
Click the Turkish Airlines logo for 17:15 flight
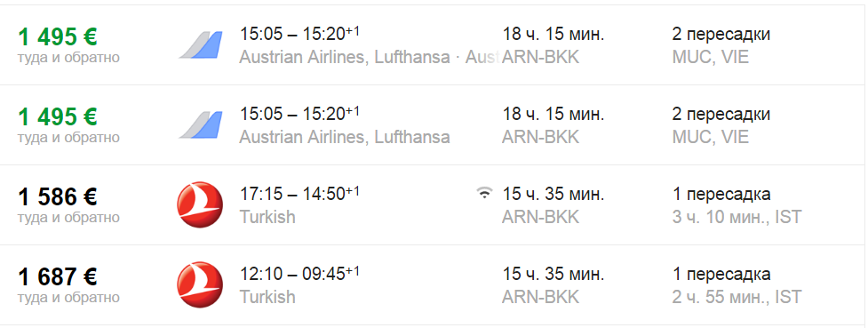click(x=200, y=204)
